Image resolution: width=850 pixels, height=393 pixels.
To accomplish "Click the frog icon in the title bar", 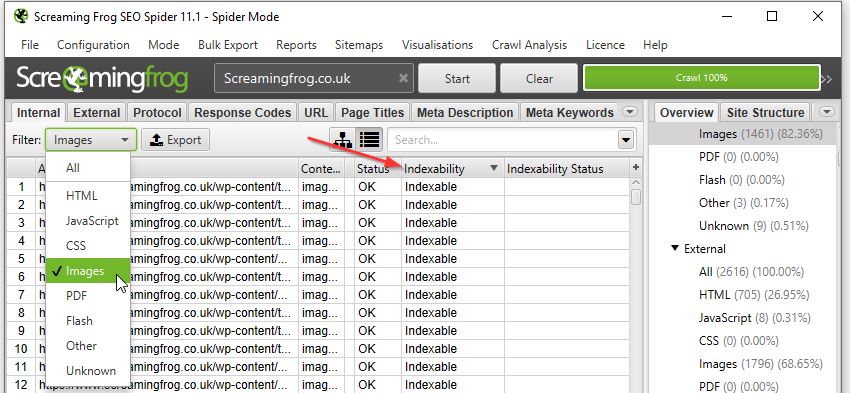I will tap(21, 16).
